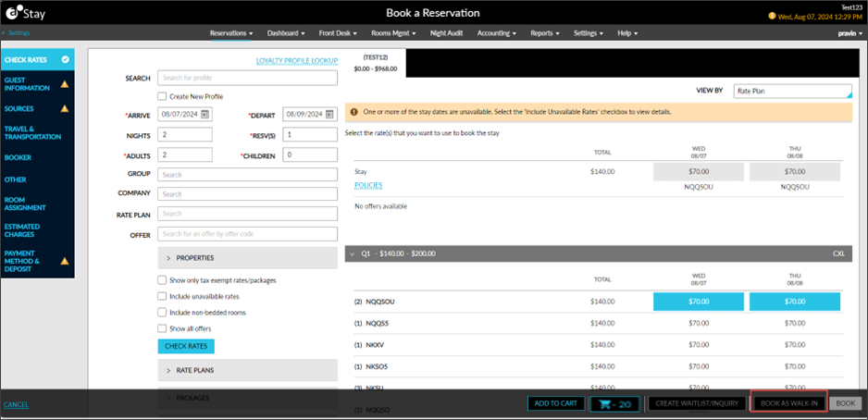Click the cart icon button
868x420 pixels.
coord(615,404)
